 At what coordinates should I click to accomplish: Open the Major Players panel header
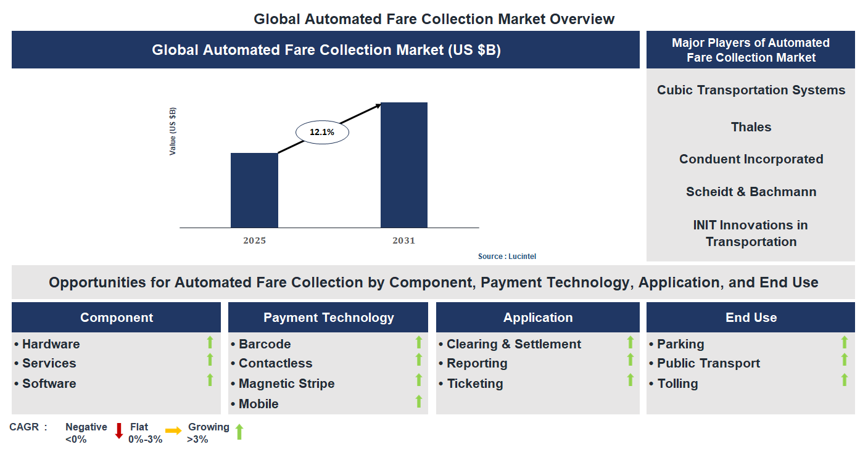[750, 49]
